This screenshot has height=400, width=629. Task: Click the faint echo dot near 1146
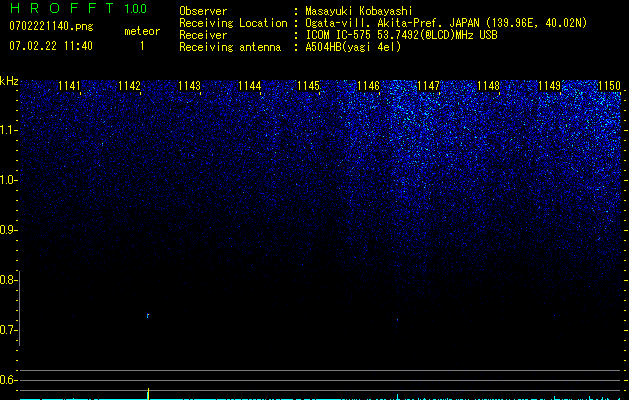[398, 320]
